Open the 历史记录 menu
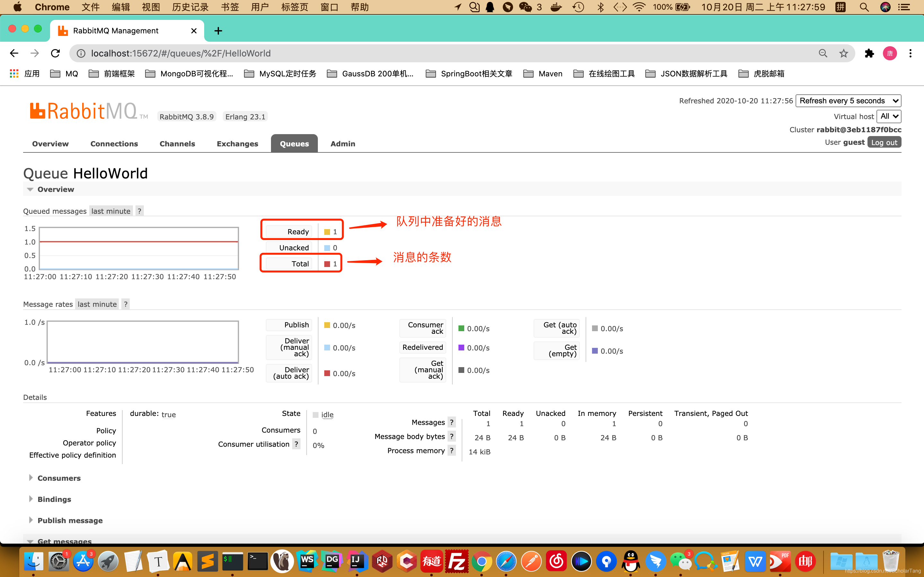The width and height of the screenshot is (924, 577). pos(190,7)
